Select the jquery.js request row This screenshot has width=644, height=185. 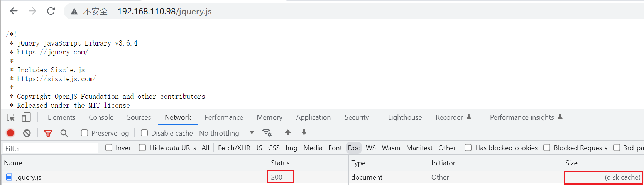coord(29,177)
